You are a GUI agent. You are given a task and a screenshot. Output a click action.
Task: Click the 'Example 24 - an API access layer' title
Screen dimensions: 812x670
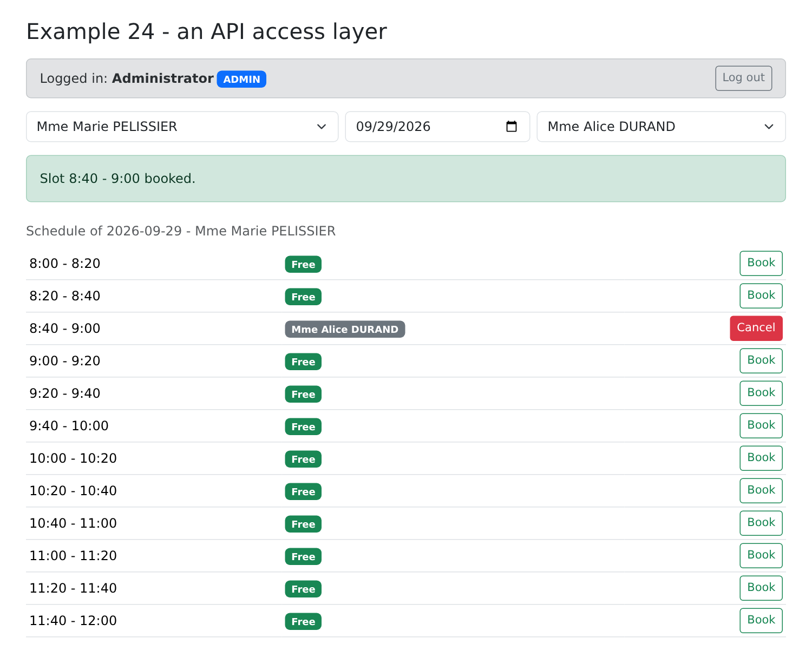(207, 31)
